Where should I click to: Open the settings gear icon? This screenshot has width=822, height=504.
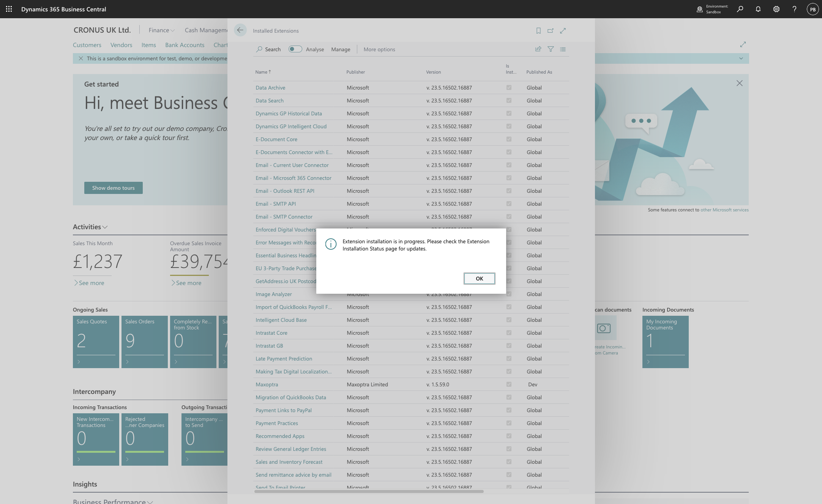pyautogui.click(x=776, y=9)
